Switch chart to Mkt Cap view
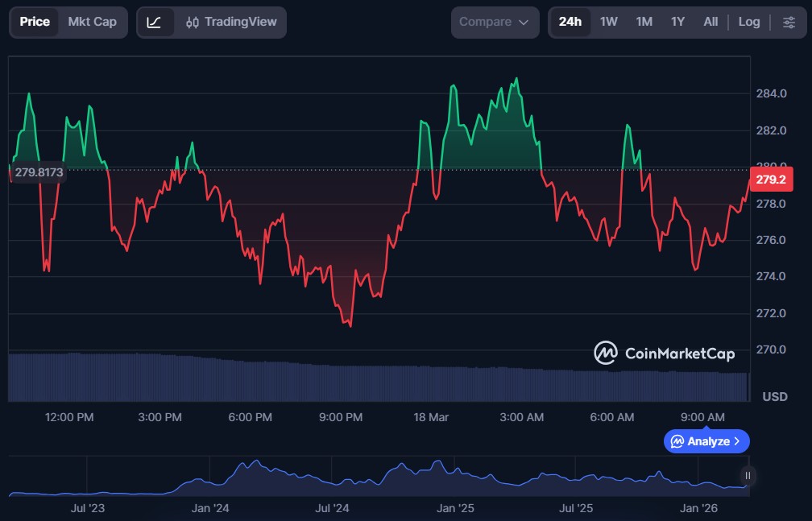 91,22
